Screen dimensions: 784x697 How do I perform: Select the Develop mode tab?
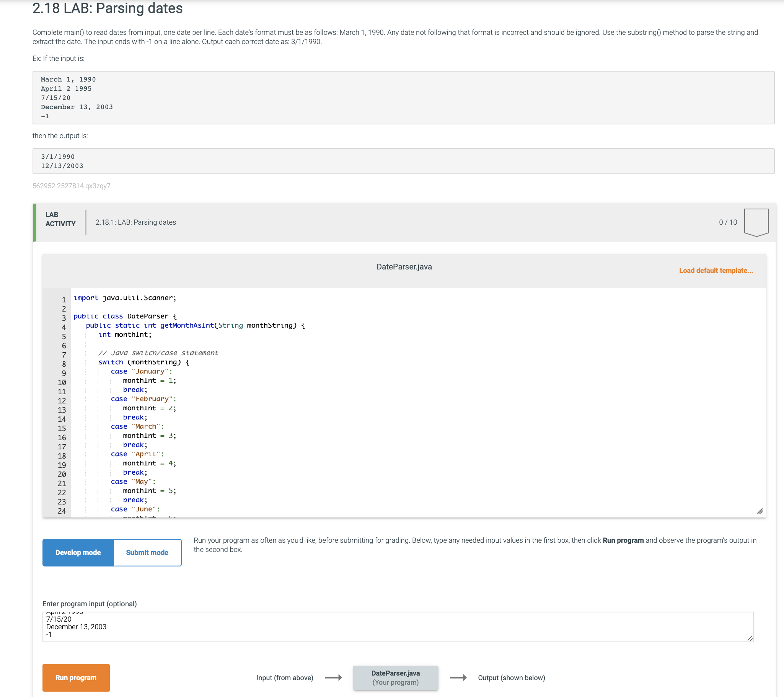click(78, 552)
